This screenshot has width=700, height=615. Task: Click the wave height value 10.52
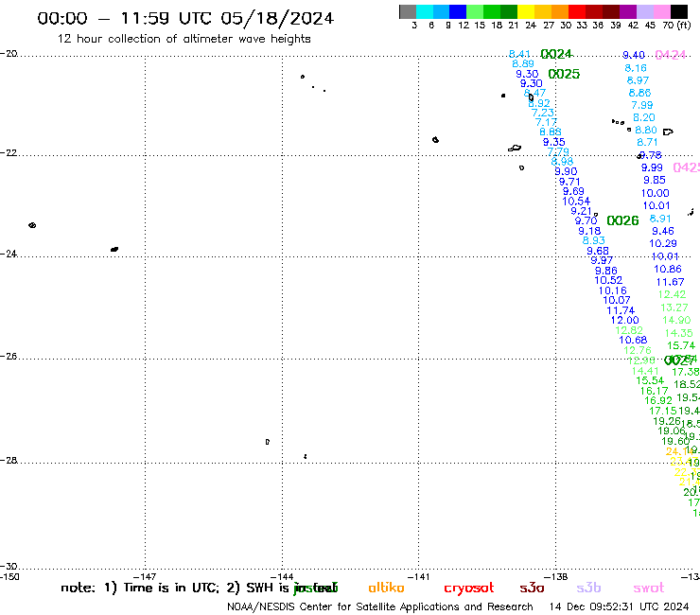tap(608, 280)
